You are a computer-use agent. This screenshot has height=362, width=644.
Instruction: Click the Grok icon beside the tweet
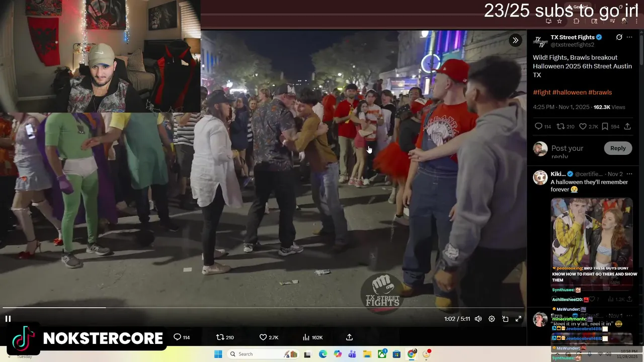[x=619, y=37]
